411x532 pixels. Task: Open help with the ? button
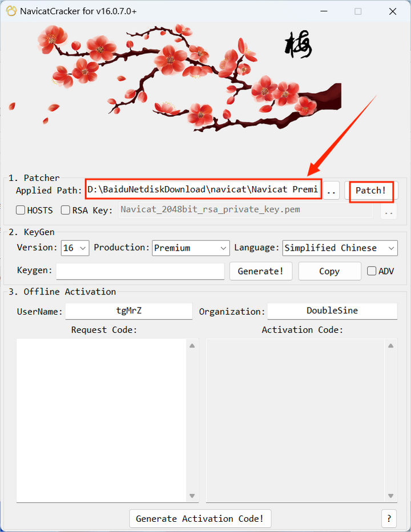(x=389, y=518)
